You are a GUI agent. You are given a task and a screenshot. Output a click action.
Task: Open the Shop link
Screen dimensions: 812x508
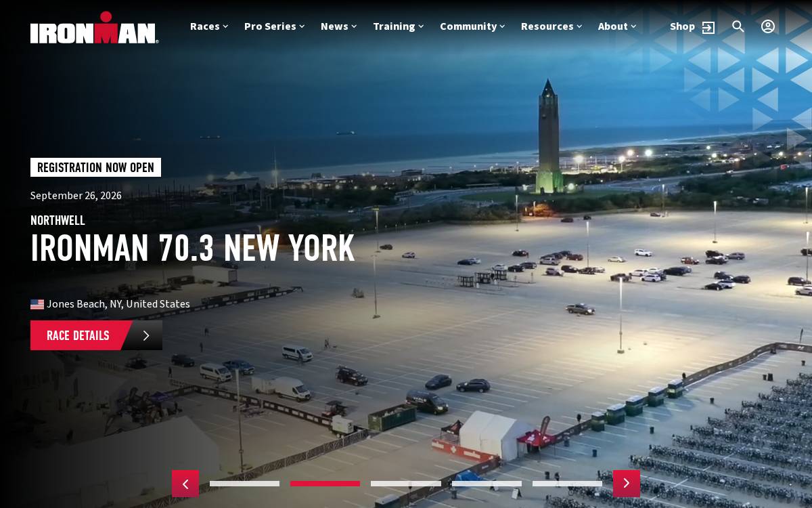682,26
